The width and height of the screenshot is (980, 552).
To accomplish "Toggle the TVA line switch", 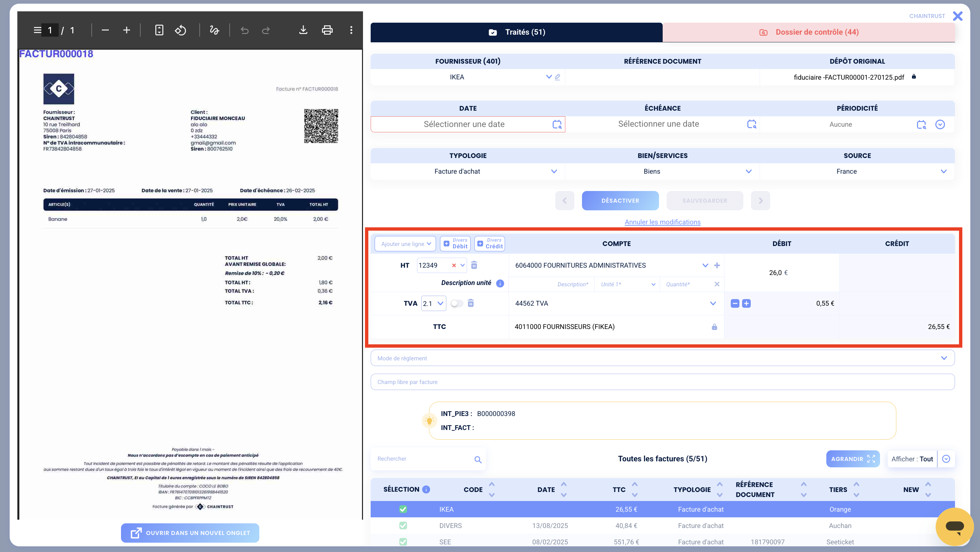I will [457, 303].
